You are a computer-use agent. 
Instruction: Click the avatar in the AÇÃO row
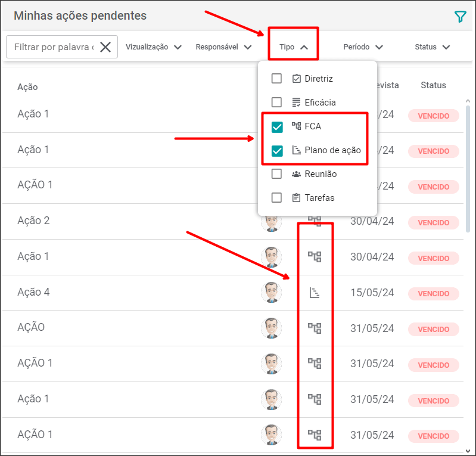[x=271, y=328]
